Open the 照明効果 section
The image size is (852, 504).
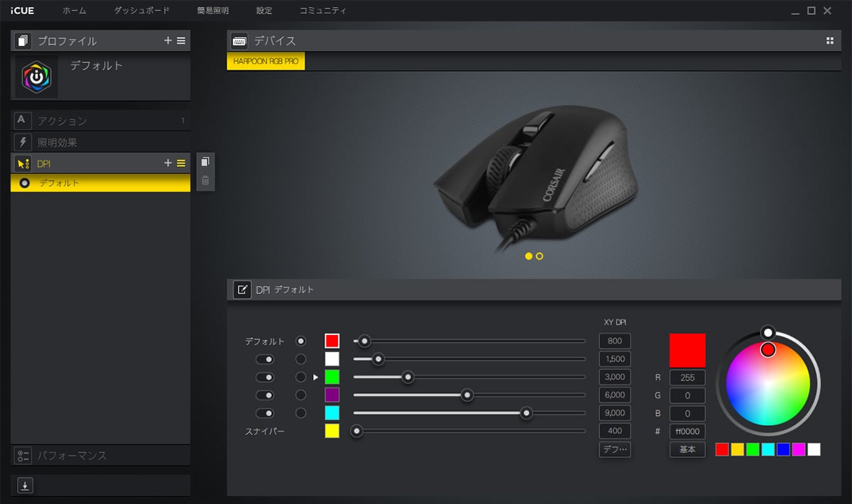click(x=101, y=142)
